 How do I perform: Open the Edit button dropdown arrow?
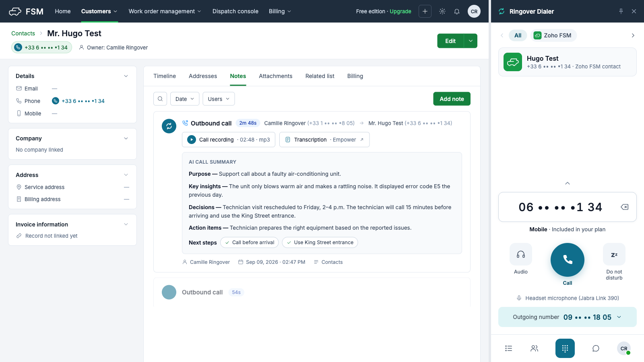(471, 41)
